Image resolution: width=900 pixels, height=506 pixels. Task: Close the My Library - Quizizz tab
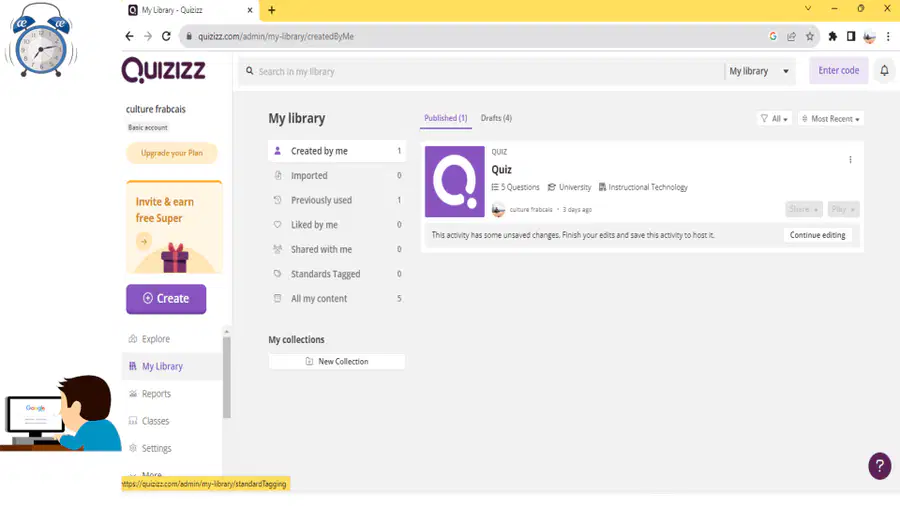pyautogui.click(x=250, y=10)
